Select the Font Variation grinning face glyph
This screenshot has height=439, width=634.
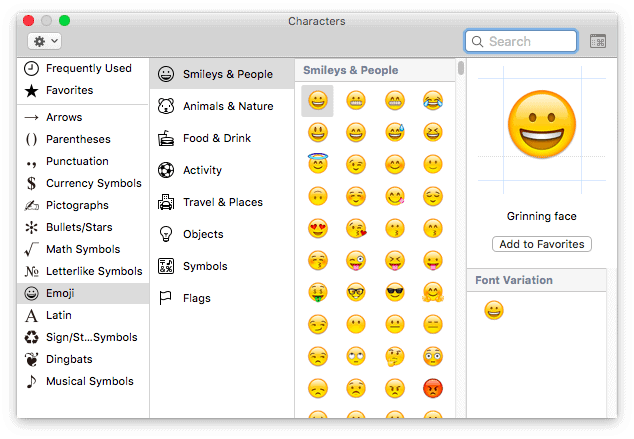493,312
